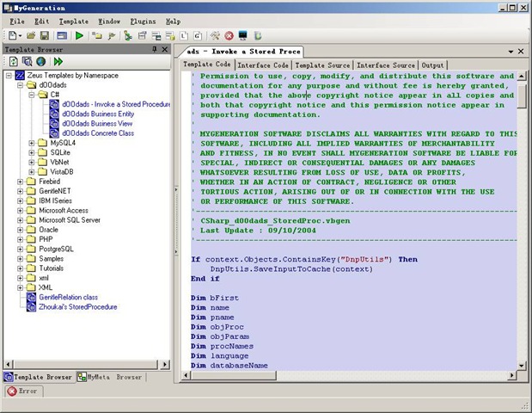Click the code editor vertical scrollbar down arrow
This screenshot has height=413, width=532.
click(x=522, y=366)
